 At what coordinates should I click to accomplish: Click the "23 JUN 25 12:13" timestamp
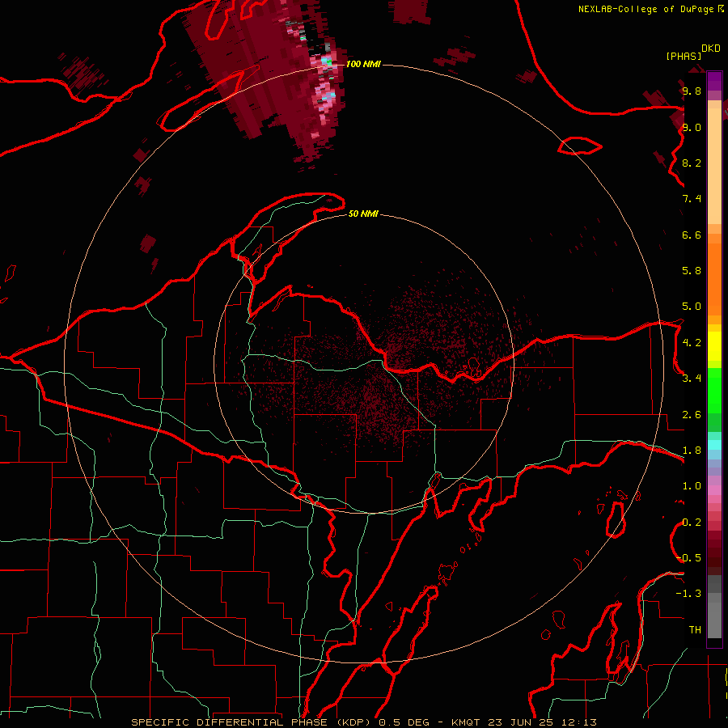tap(542, 722)
